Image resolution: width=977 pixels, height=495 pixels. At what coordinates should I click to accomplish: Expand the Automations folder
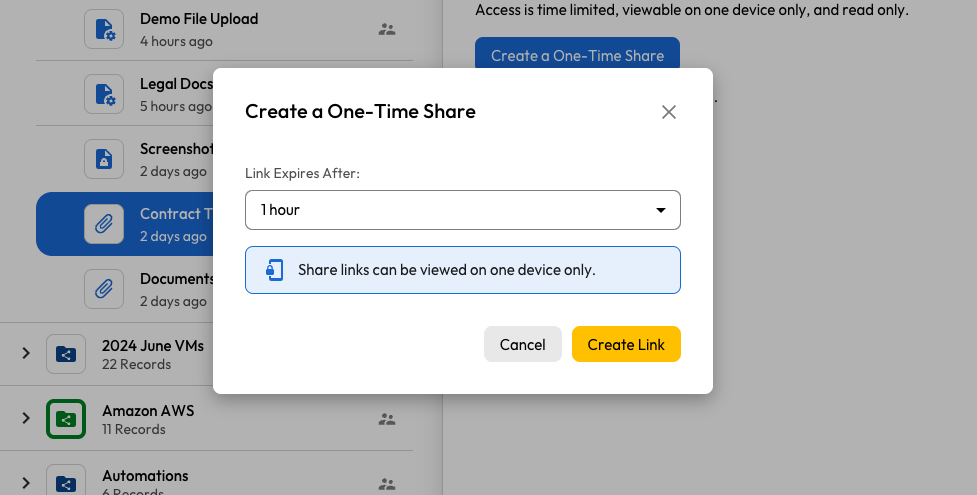coord(26,483)
